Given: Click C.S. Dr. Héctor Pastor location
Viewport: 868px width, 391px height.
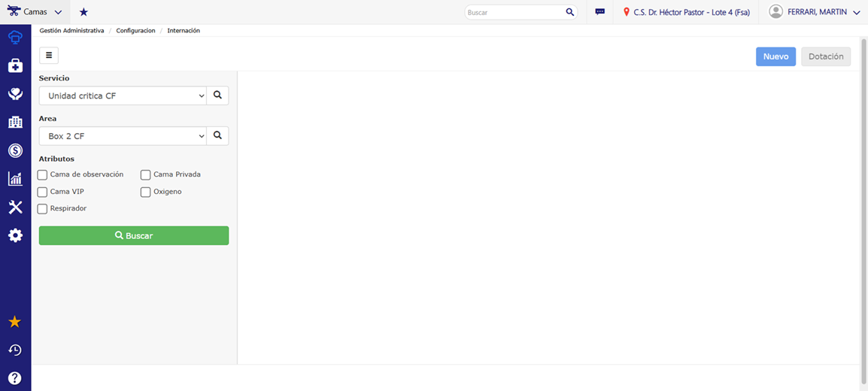Looking at the screenshot, I should point(692,11).
